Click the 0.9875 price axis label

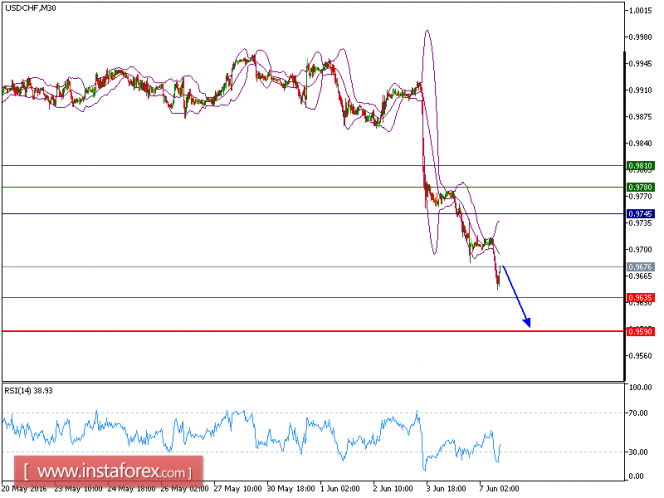coord(641,117)
